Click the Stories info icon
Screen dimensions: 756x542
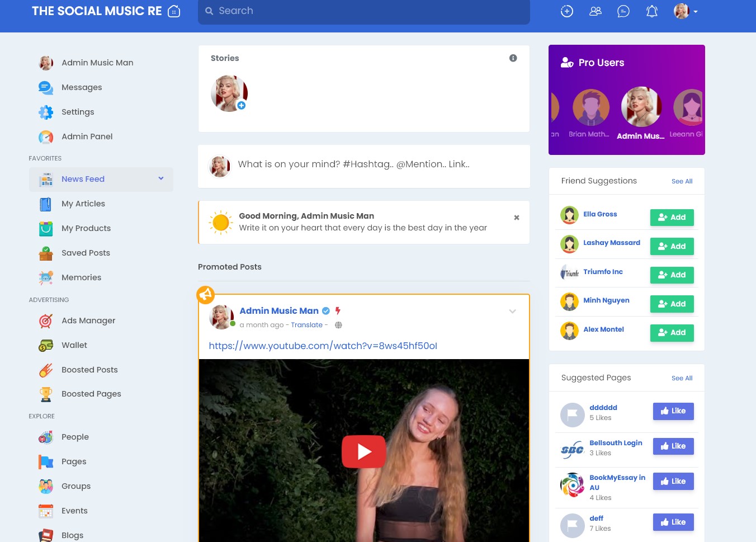513,58
